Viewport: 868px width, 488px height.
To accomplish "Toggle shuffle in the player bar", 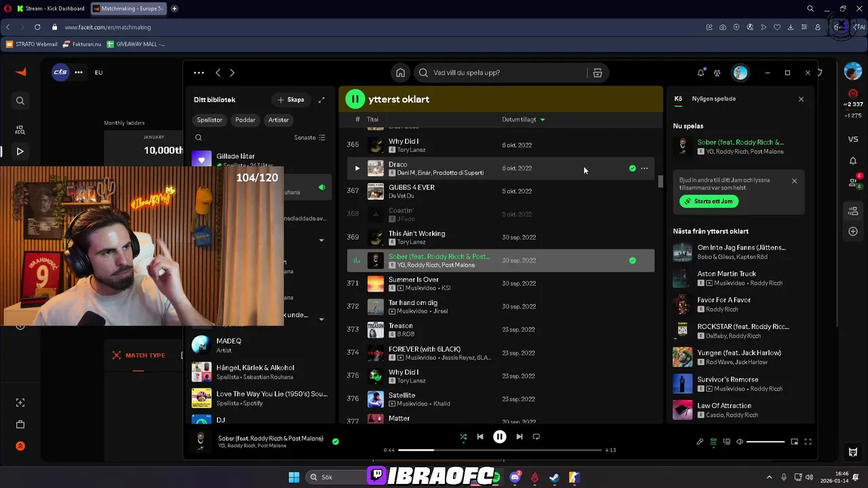I will tap(463, 437).
